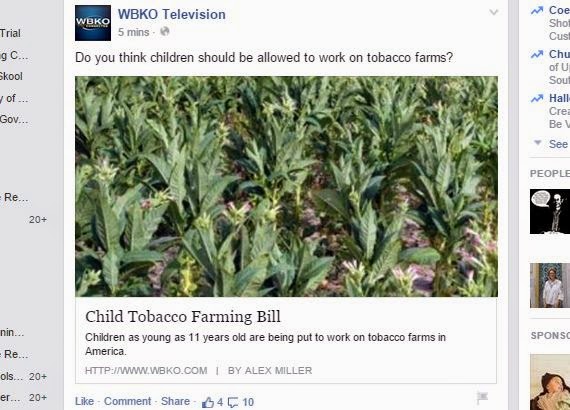Expand trending list with See more arrow

point(538,142)
